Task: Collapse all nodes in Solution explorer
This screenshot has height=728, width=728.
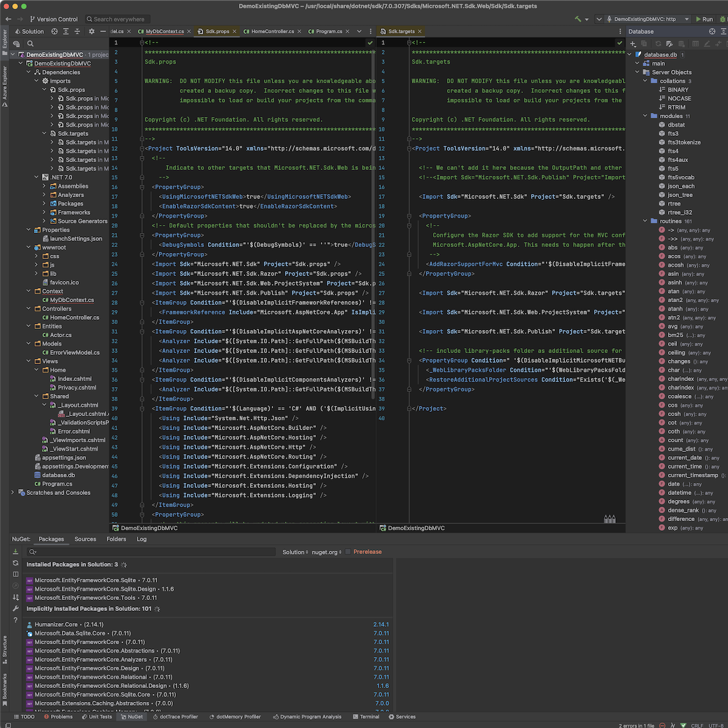Action: coord(78,31)
